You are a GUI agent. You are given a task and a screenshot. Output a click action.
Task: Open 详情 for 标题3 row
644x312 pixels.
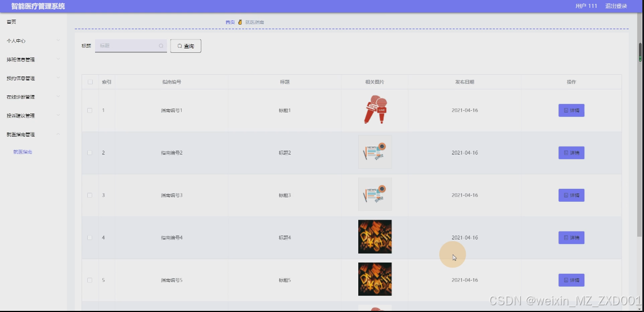571,196
